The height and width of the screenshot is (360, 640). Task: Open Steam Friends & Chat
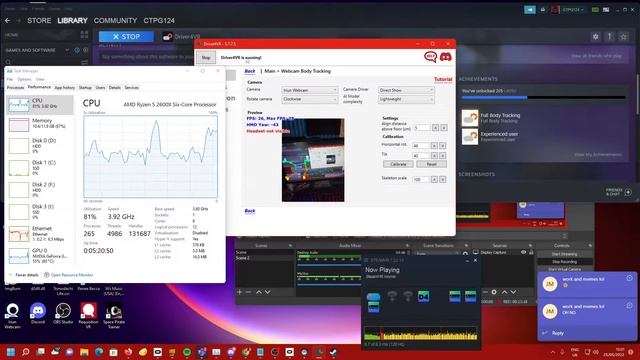(x=619, y=192)
